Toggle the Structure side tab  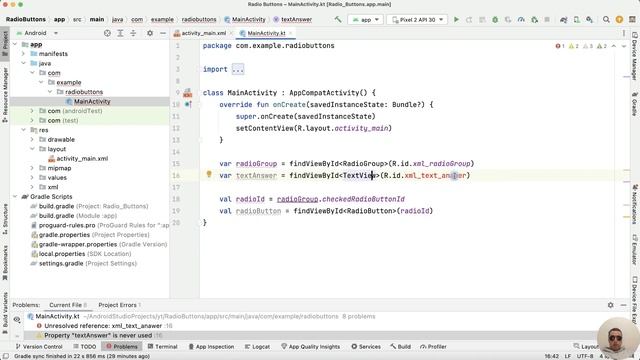(x=5, y=219)
